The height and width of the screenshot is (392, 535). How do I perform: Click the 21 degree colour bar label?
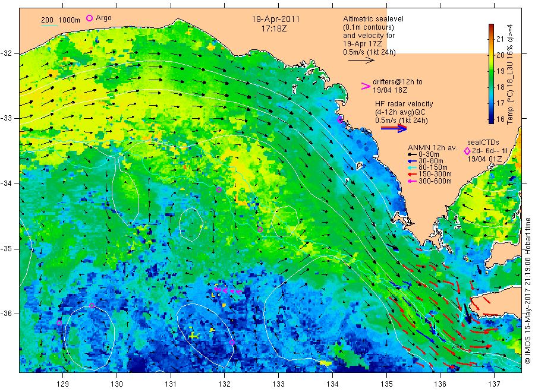[x=500, y=39]
